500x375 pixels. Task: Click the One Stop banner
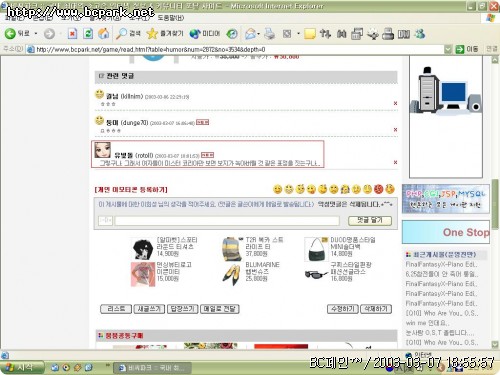[446, 232]
